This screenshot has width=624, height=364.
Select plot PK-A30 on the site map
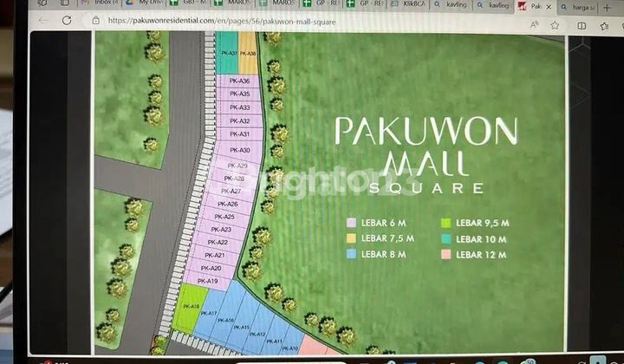coord(239,150)
